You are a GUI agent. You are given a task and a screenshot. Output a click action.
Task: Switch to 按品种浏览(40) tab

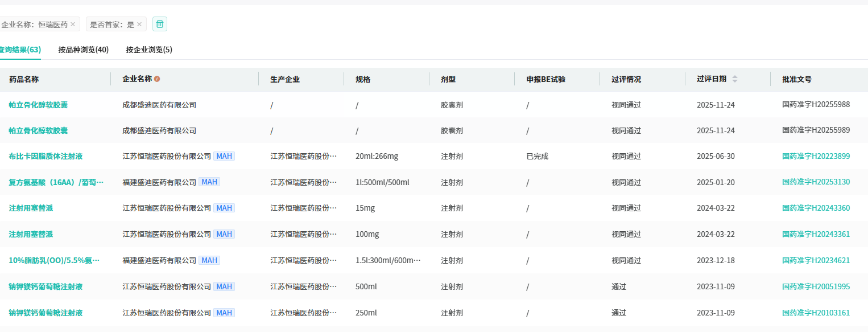(84, 50)
